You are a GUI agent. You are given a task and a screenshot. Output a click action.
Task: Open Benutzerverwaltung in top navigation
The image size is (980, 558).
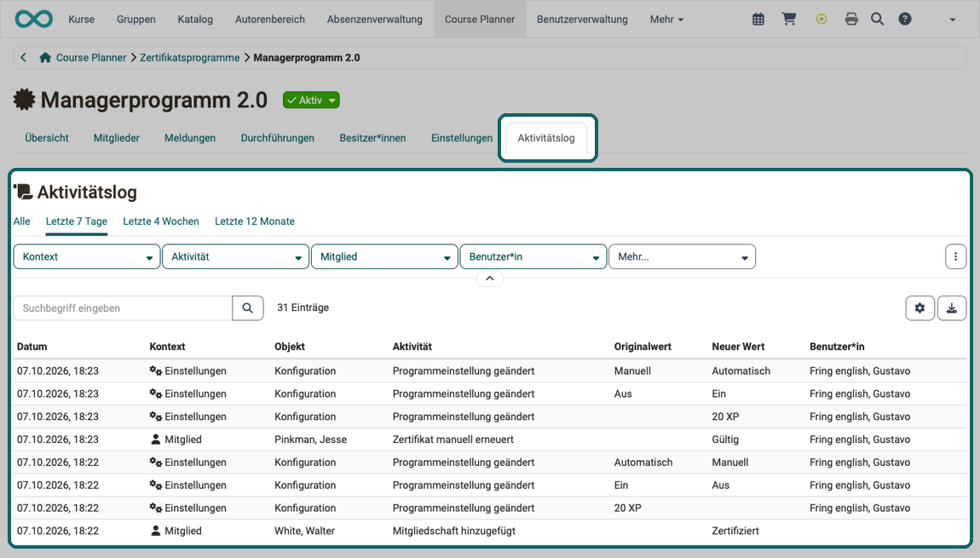click(582, 20)
